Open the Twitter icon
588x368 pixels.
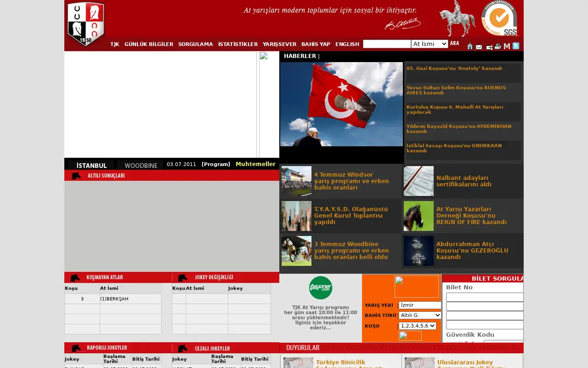tap(516, 46)
